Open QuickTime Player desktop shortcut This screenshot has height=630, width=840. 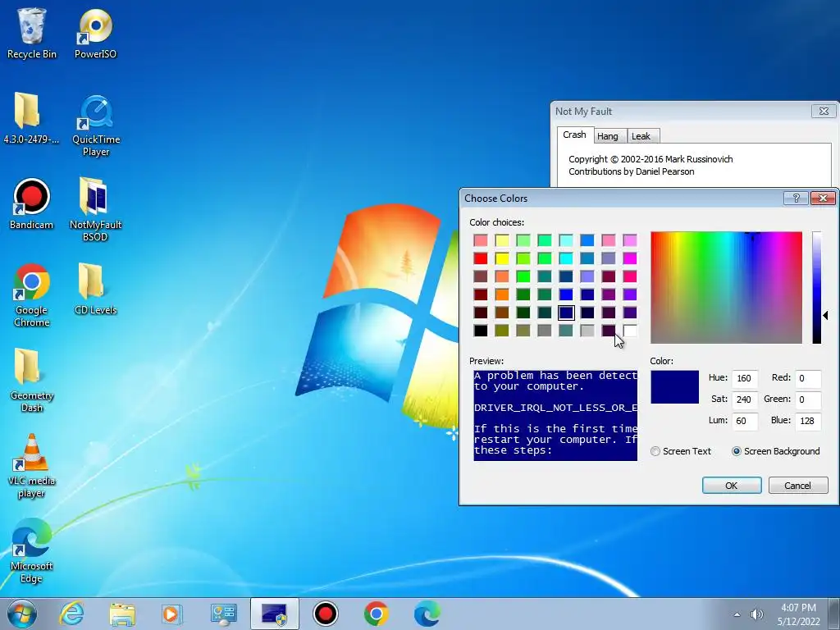96,126
